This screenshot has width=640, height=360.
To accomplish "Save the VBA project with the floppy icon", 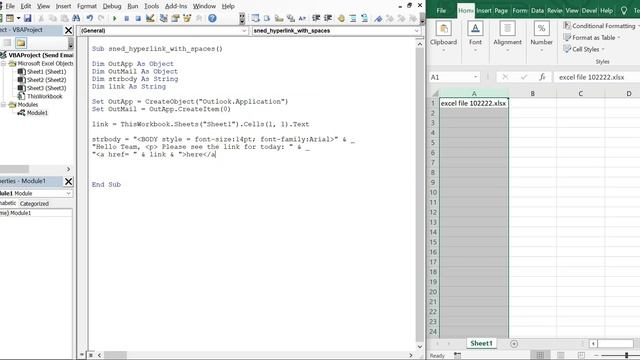I will pos(27,18).
